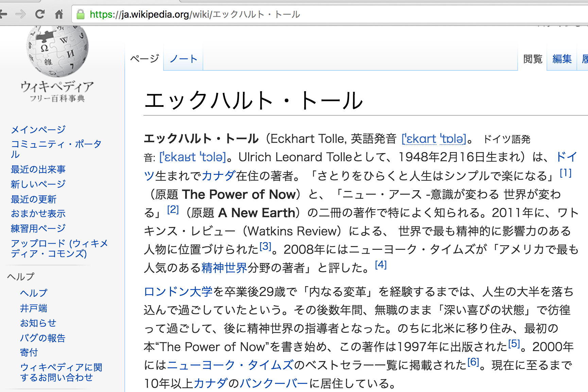Open 井戸端 link
The image size is (588, 392).
click(x=34, y=308)
